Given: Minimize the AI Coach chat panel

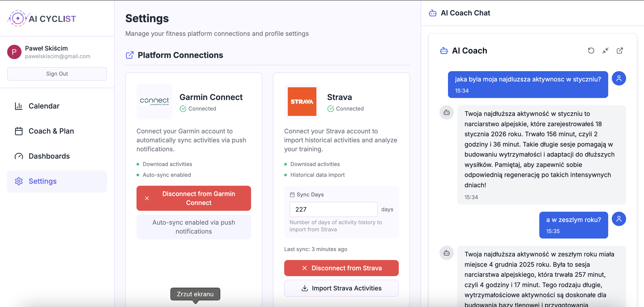Looking at the screenshot, I should tap(605, 51).
